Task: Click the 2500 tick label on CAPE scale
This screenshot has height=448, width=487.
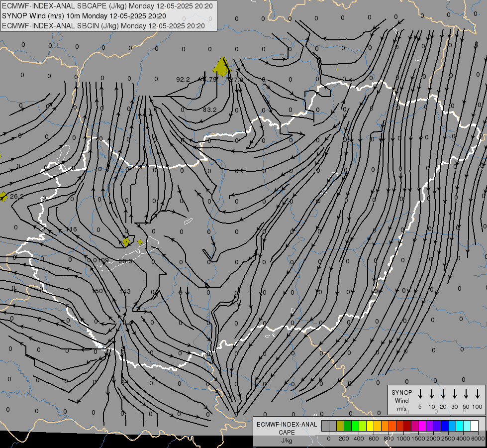Action: (x=448, y=439)
